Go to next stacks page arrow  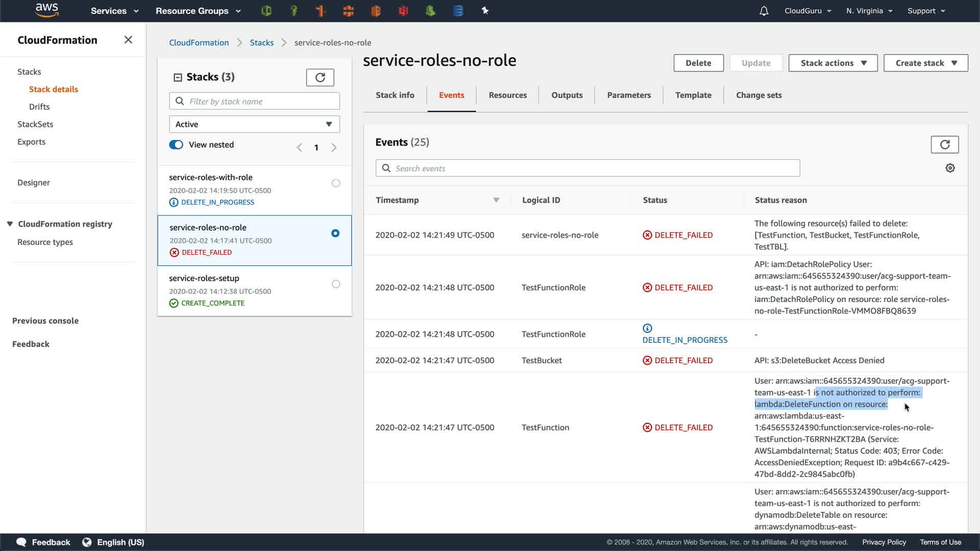pyautogui.click(x=334, y=147)
